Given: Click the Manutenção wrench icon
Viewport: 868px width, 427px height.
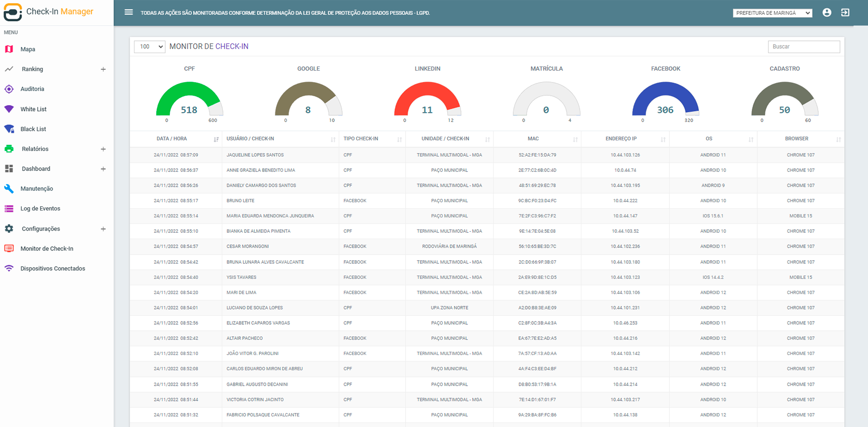Looking at the screenshot, I should point(9,189).
